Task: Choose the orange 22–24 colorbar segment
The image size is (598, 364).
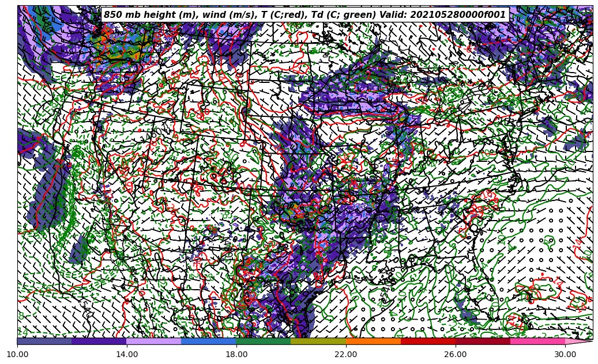Action: [x=373, y=341]
